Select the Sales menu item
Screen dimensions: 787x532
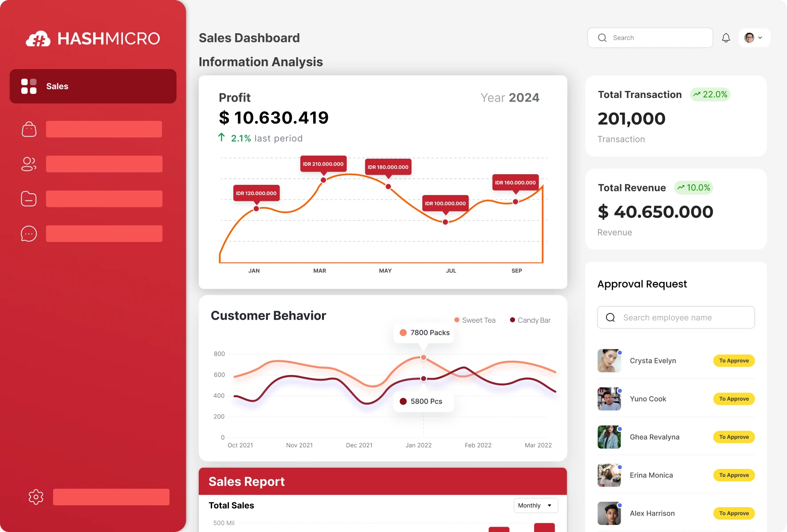pos(93,86)
